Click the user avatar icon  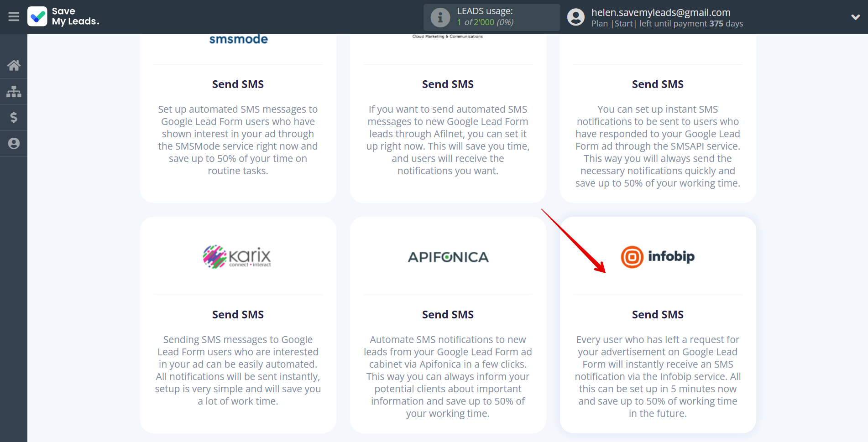pyautogui.click(x=576, y=17)
